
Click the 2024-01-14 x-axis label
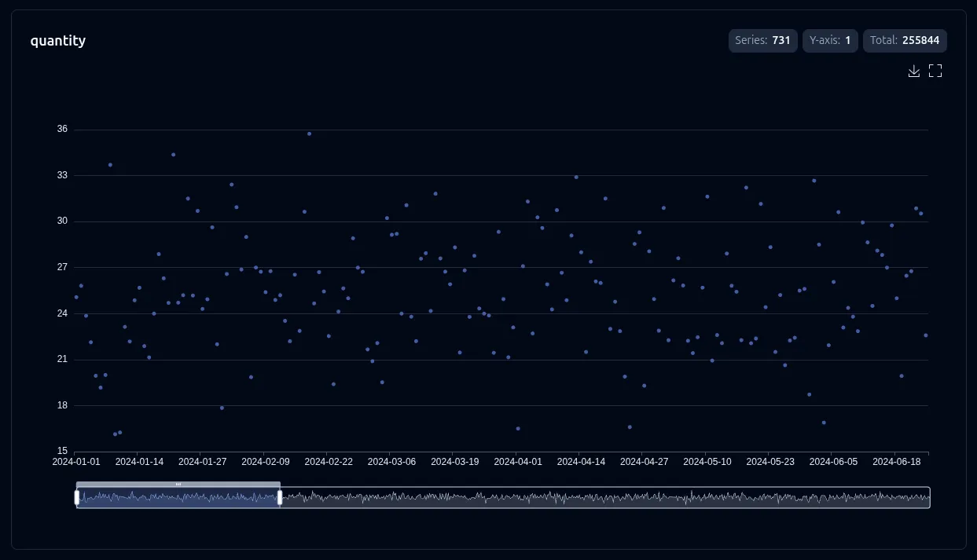[139, 462]
